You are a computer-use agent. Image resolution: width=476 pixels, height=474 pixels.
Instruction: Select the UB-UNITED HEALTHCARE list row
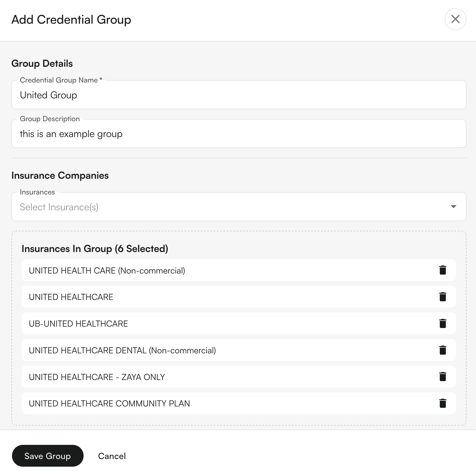(x=239, y=323)
